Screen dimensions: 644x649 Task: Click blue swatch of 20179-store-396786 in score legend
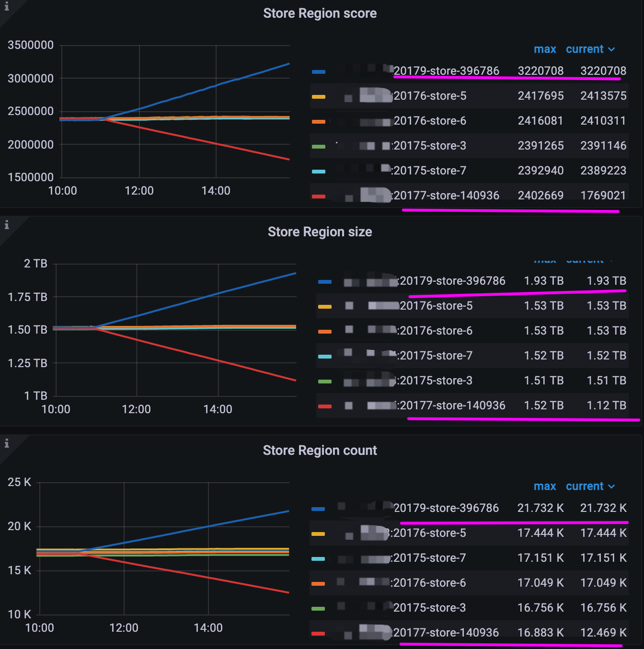tap(319, 72)
